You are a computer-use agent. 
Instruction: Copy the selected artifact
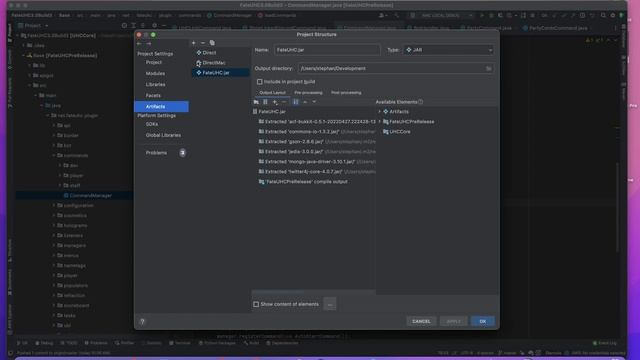click(212, 43)
